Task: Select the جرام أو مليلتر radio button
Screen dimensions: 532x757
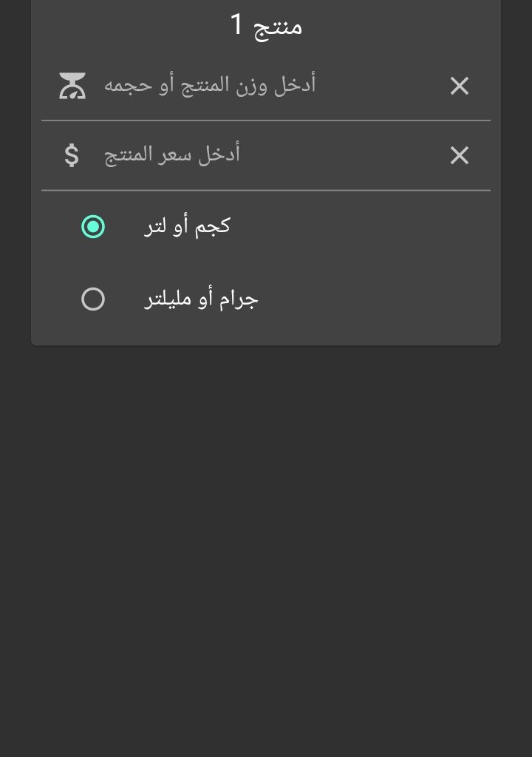Action: [x=93, y=299]
